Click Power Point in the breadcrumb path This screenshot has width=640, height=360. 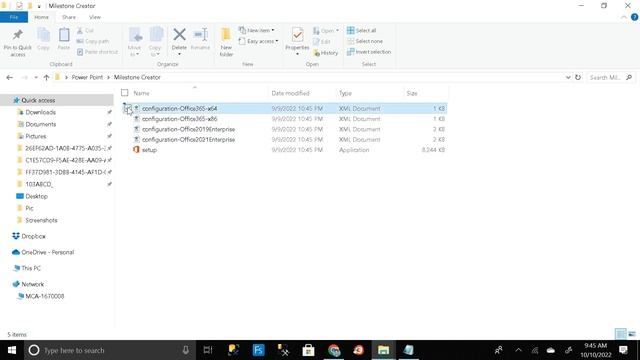coord(87,77)
